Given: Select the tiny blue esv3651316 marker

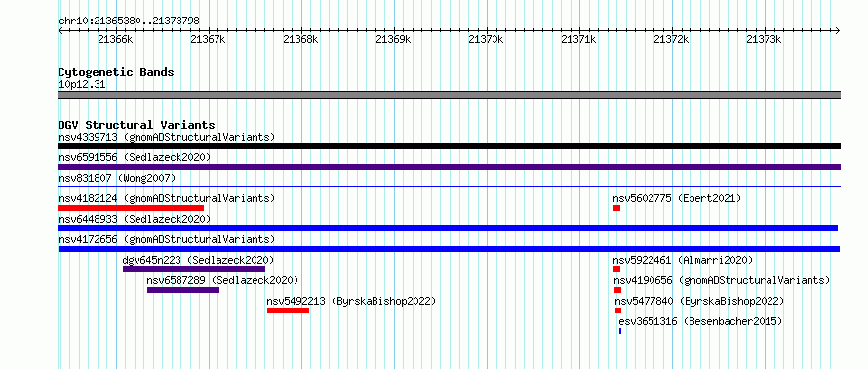Looking at the screenshot, I should [620, 331].
